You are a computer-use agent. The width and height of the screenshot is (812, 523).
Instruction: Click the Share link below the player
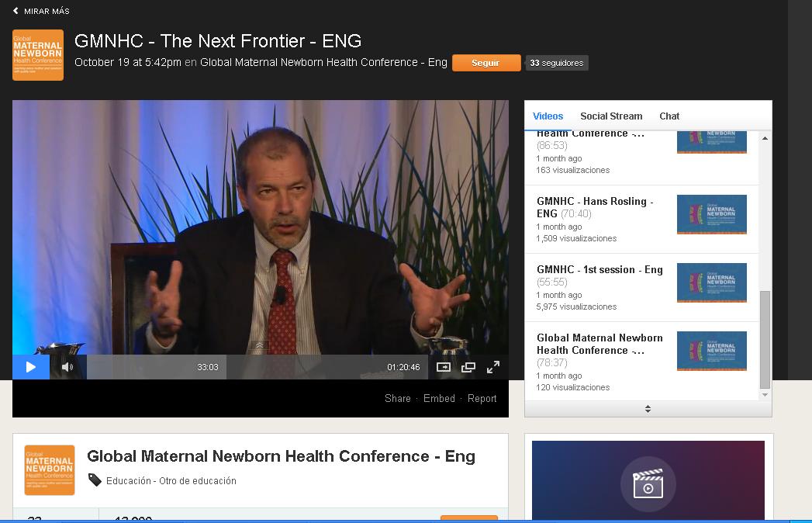(397, 398)
